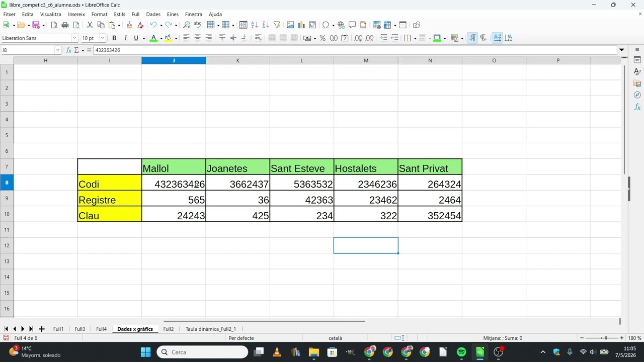
Task: Expand the formula bar arrow
Action: (622, 50)
